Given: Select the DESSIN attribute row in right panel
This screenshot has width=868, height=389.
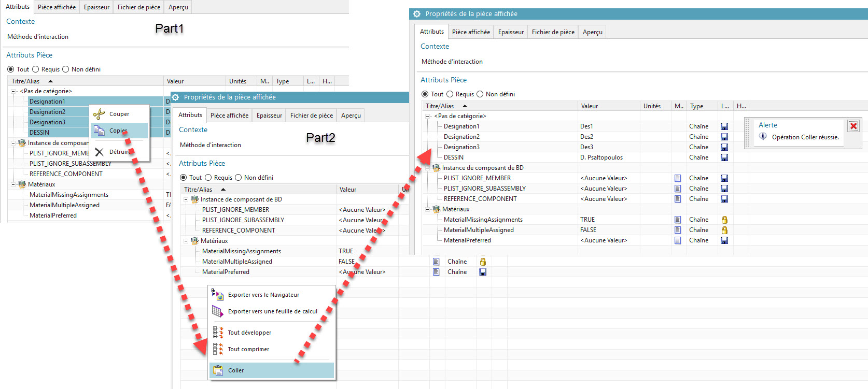Looking at the screenshot, I should pyautogui.click(x=454, y=157).
